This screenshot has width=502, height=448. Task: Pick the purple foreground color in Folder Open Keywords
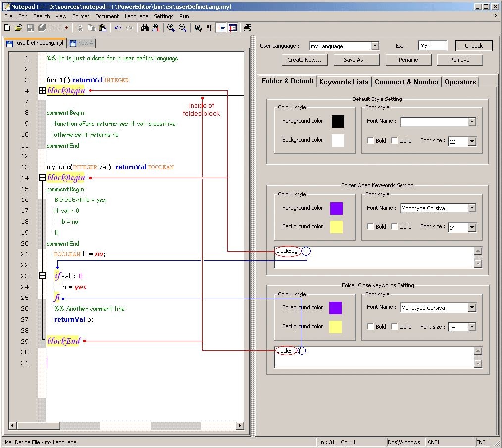[336, 208]
